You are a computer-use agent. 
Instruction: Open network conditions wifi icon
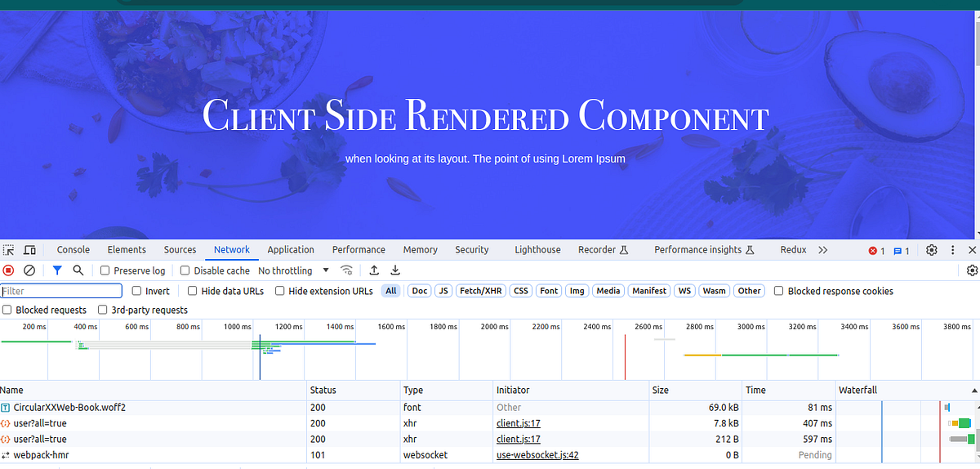(347, 270)
